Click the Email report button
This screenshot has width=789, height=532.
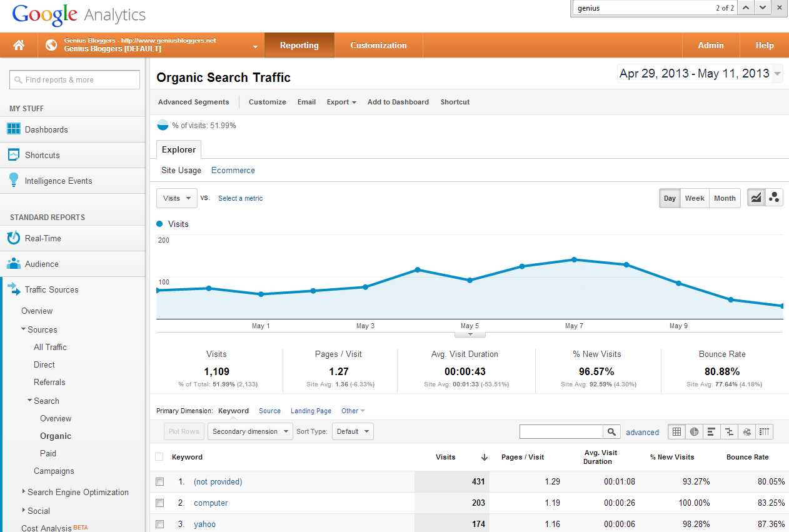(306, 102)
